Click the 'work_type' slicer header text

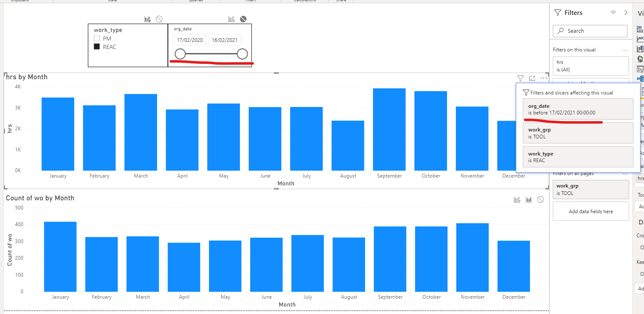[108, 30]
